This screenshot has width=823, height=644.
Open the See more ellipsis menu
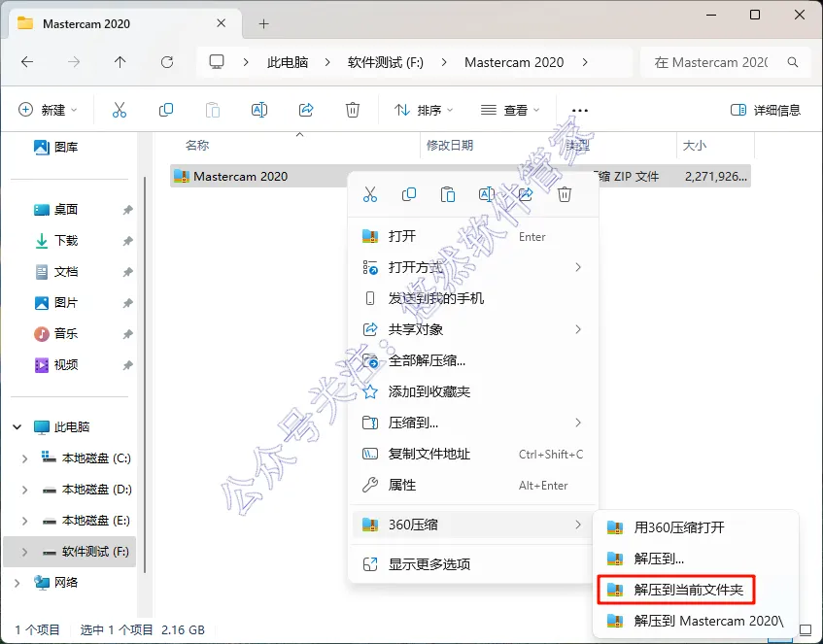(579, 110)
